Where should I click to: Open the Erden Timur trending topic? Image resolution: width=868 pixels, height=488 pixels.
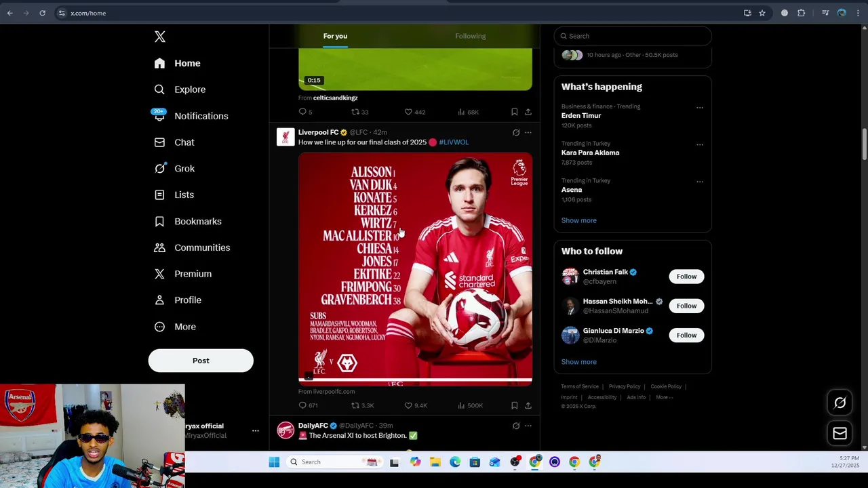click(x=581, y=116)
